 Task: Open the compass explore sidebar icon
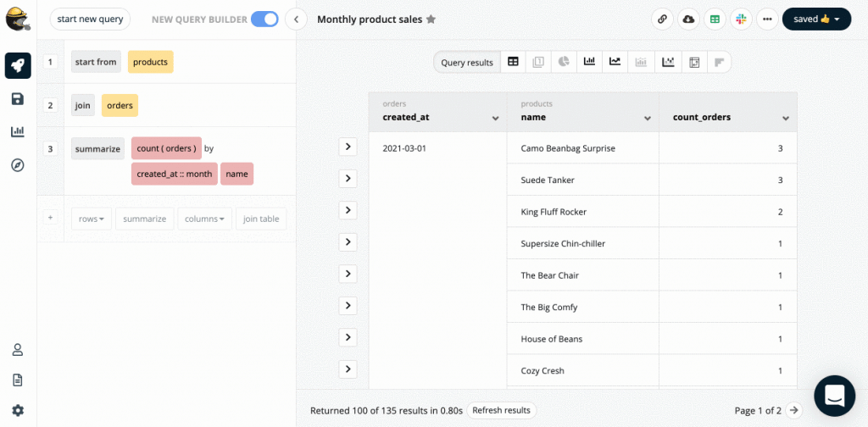coord(18,165)
